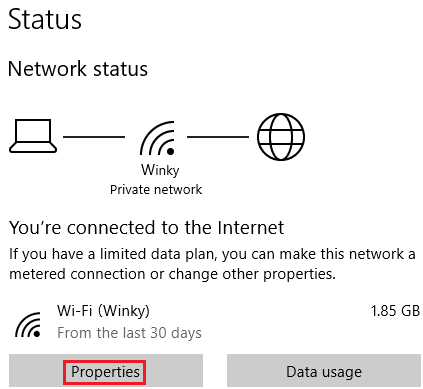Click the Network status subheading
Image resolution: width=423 pixels, height=389 pixels.
[78, 69]
